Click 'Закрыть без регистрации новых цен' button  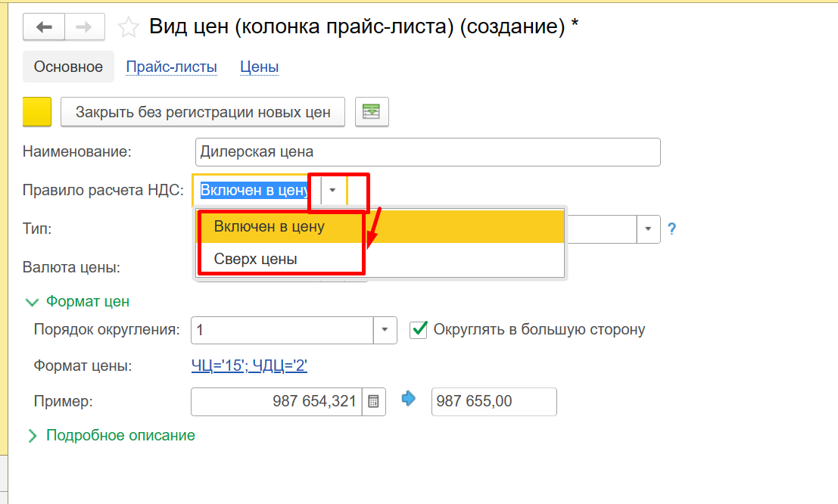[203, 112]
